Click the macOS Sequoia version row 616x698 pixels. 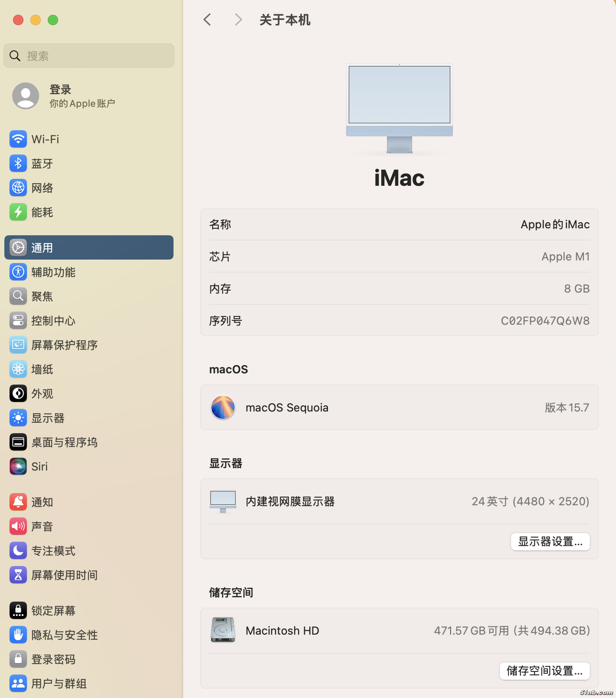[399, 408]
